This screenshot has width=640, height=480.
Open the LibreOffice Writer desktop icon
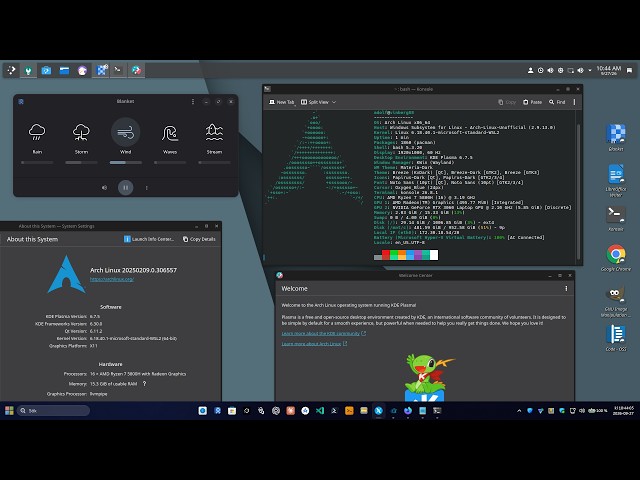click(616, 180)
